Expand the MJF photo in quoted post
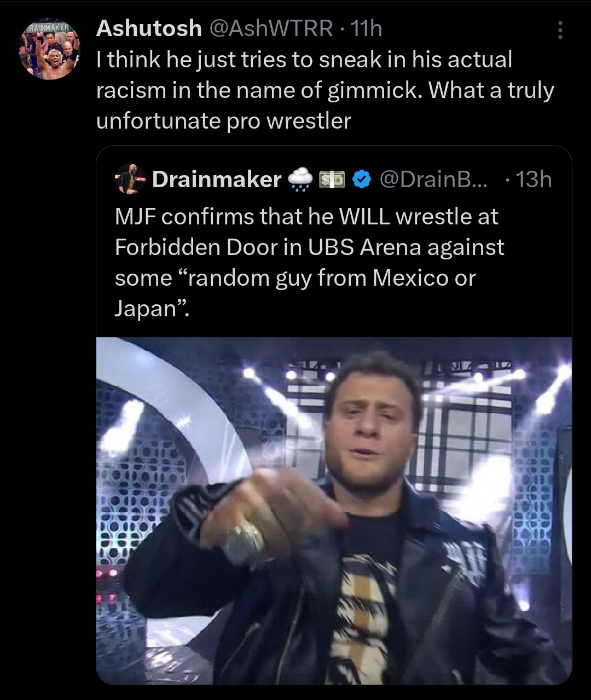Image resolution: width=591 pixels, height=700 pixels. click(x=334, y=510)
